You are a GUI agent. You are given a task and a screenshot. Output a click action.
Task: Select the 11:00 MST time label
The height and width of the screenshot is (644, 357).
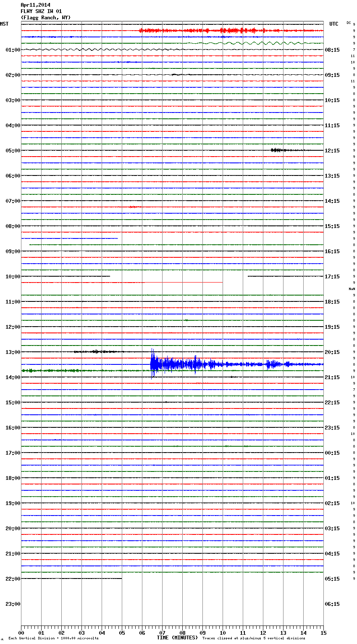13,302
